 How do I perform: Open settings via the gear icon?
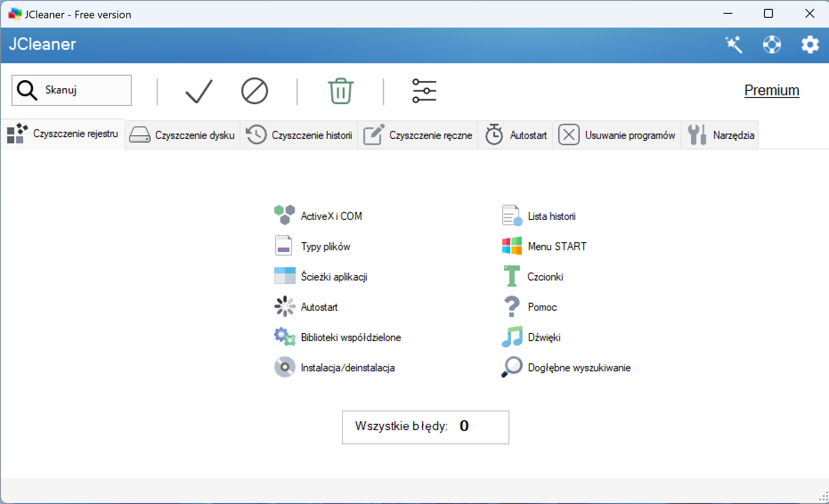810,45
